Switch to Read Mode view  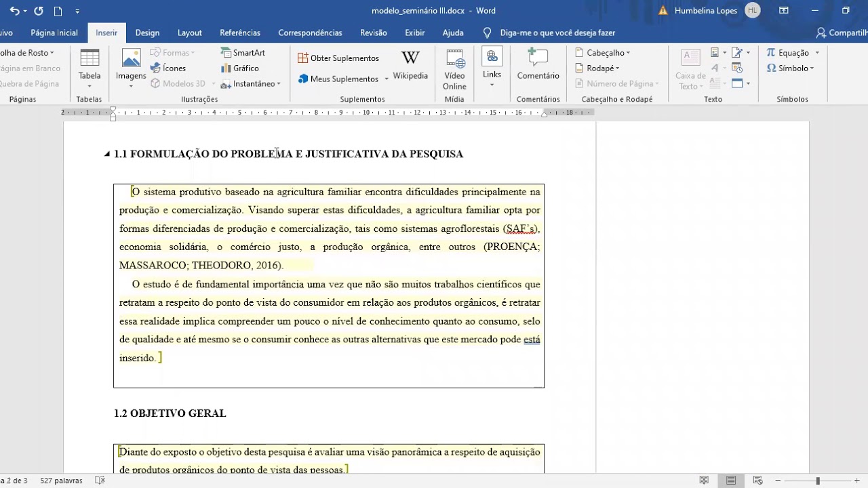pos(704,481)
